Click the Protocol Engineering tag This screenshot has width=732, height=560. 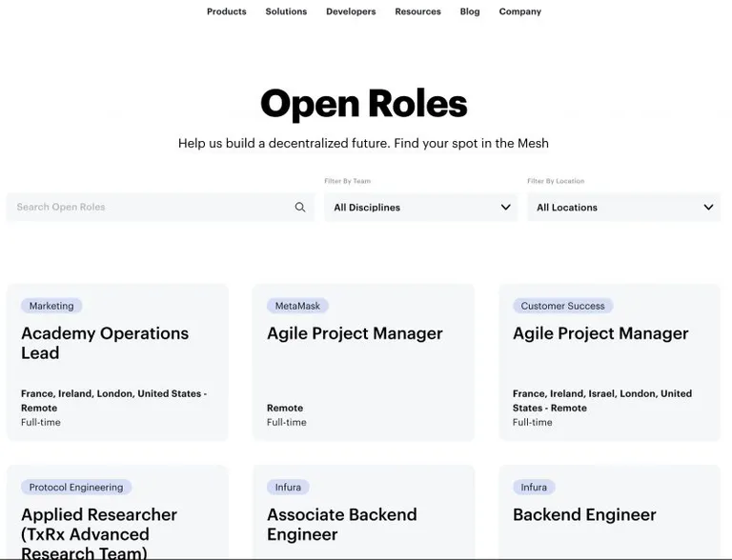pyautogui.click(x=76, y=488)
